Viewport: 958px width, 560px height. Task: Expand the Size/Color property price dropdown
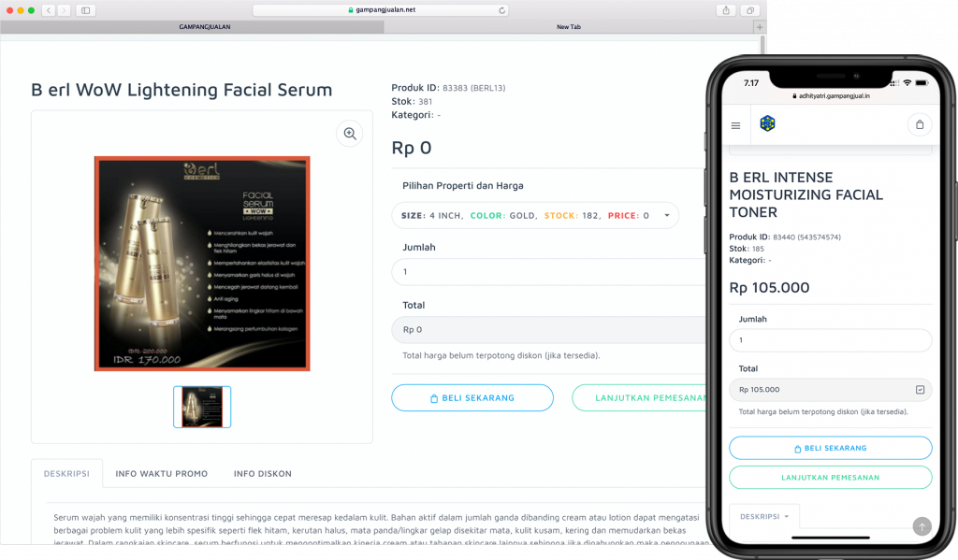(667, 215)
